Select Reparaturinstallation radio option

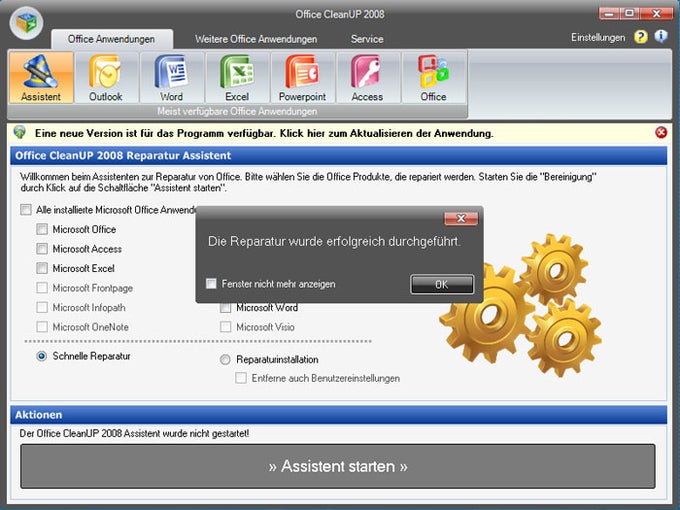pos(225,360)
